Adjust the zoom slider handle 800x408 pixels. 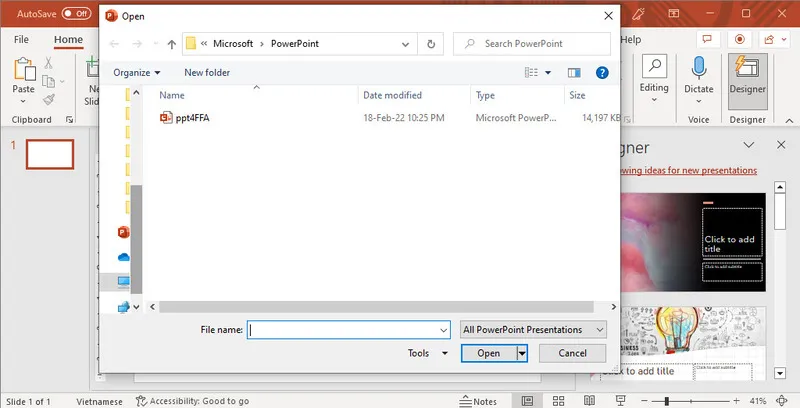pyautogui.click(x=666, y=401)
